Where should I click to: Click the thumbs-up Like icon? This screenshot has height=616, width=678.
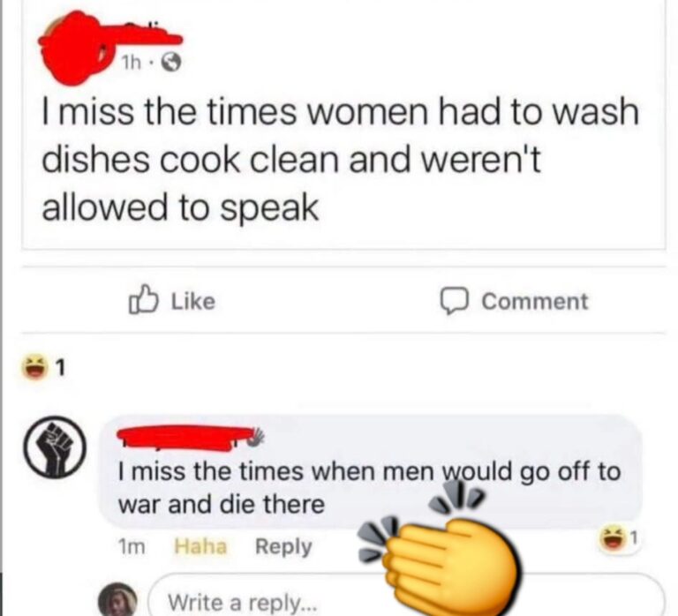point(142,299)
